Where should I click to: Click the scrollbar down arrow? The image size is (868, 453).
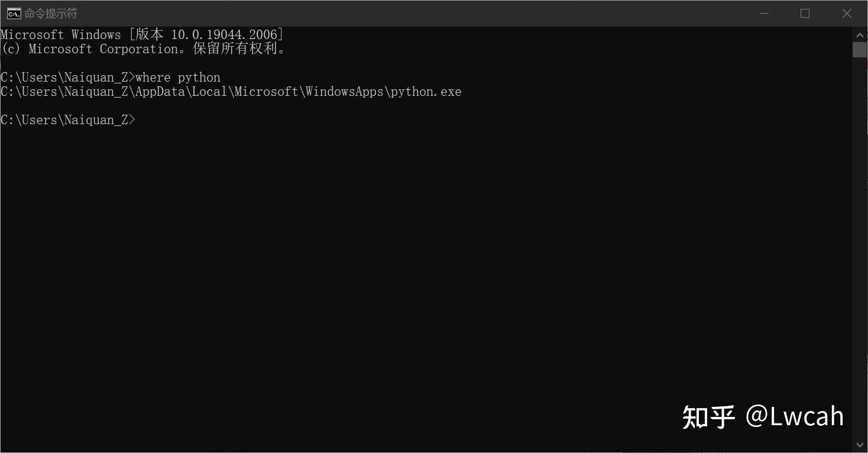click(x=859, y=445)
